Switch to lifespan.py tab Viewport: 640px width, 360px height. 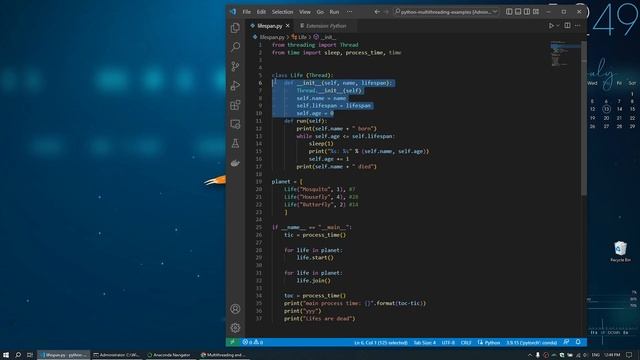coord(270,26)
